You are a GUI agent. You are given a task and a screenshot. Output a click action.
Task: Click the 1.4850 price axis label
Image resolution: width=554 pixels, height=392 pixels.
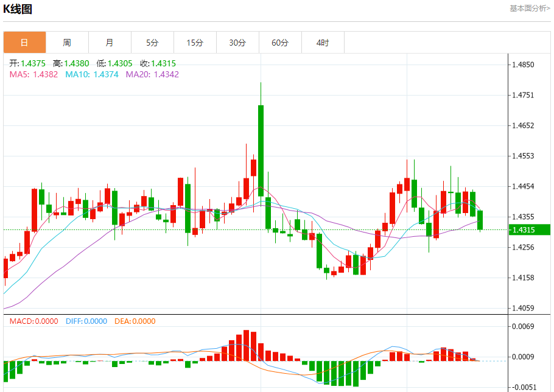524,65
